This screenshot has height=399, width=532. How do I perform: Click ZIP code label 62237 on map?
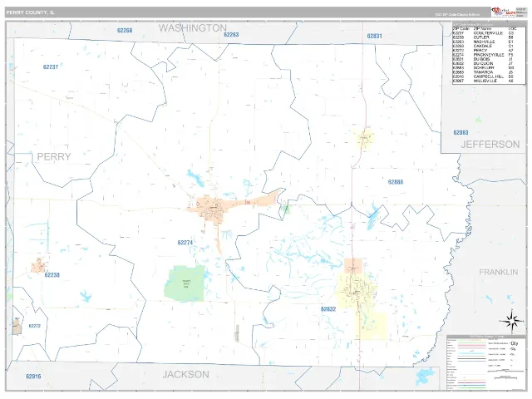click(x=51, y=66)
